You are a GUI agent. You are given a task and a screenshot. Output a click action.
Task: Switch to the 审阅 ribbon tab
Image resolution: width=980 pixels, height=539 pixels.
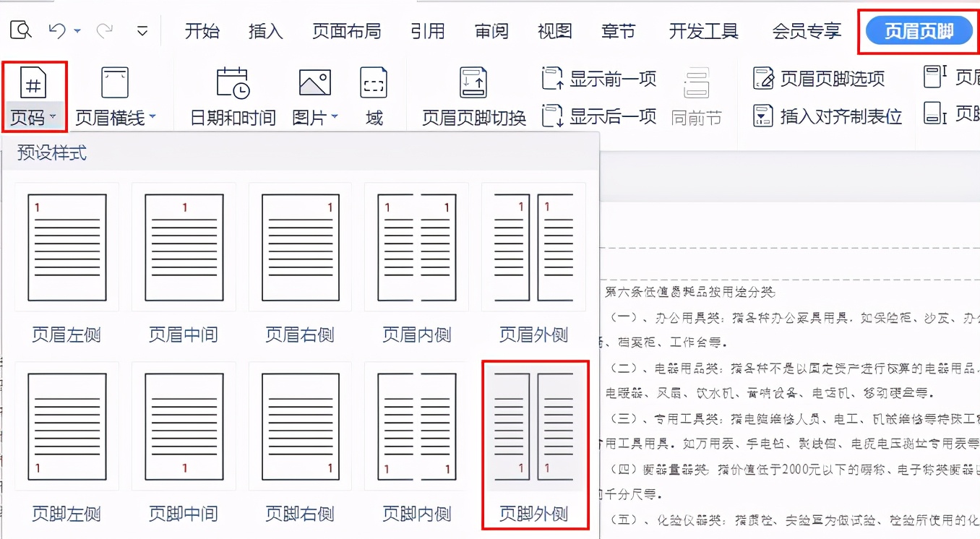pyautogui.click(x=491, y=30)
